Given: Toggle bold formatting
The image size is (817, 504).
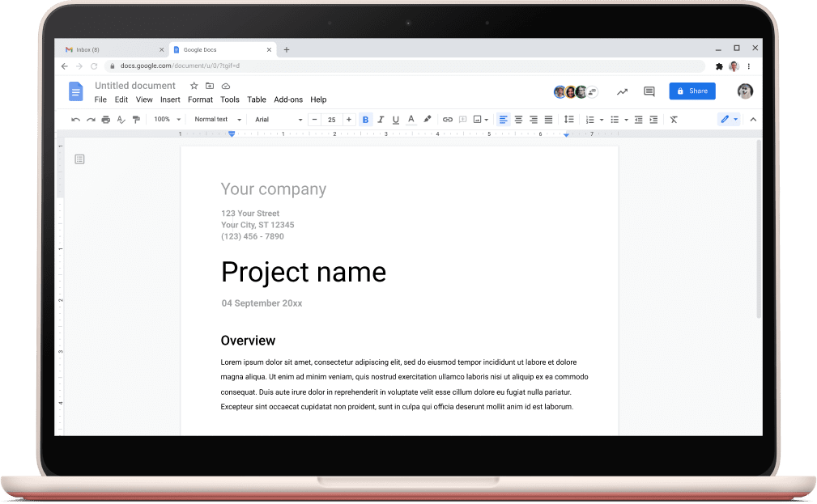Looking at the screenshot, I should 365,119.
